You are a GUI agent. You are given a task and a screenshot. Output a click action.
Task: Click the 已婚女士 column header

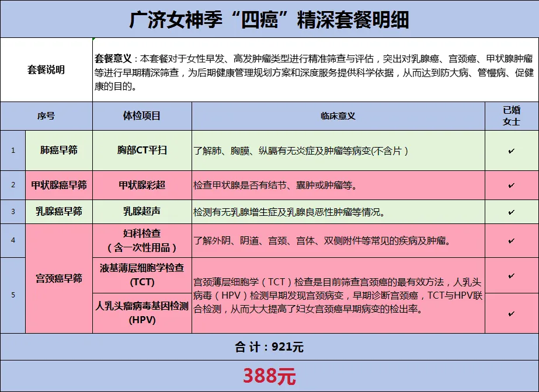click(x=512, y=116)
